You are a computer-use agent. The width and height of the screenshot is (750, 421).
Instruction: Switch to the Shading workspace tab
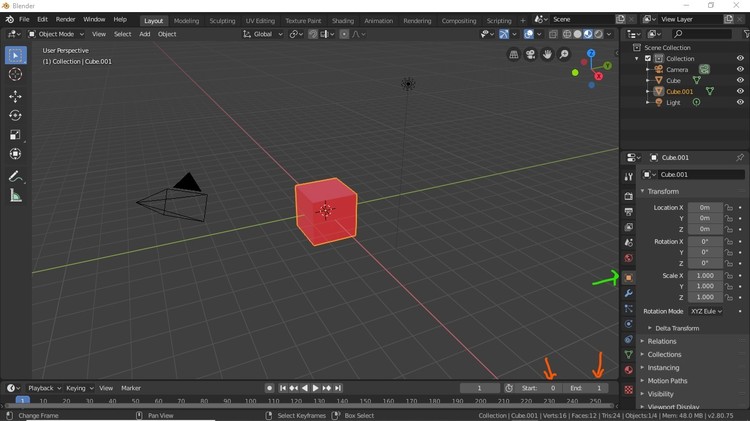343,21
